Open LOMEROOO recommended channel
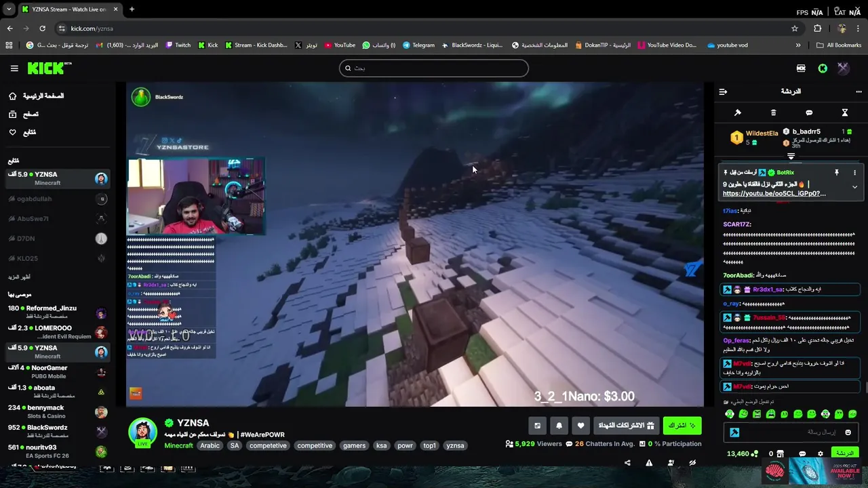 pyautogui.click(x=57, y=332)
